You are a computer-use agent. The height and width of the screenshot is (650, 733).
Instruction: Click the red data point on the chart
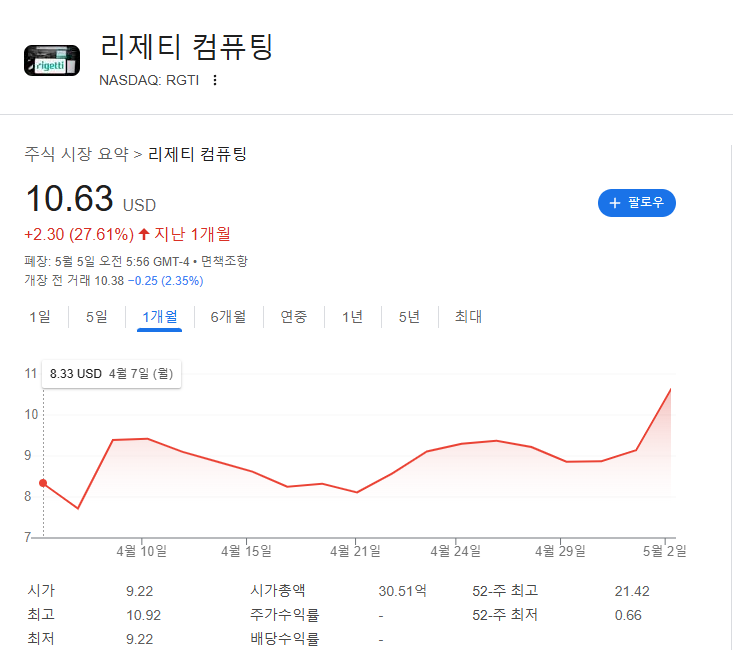pos(43,483)
